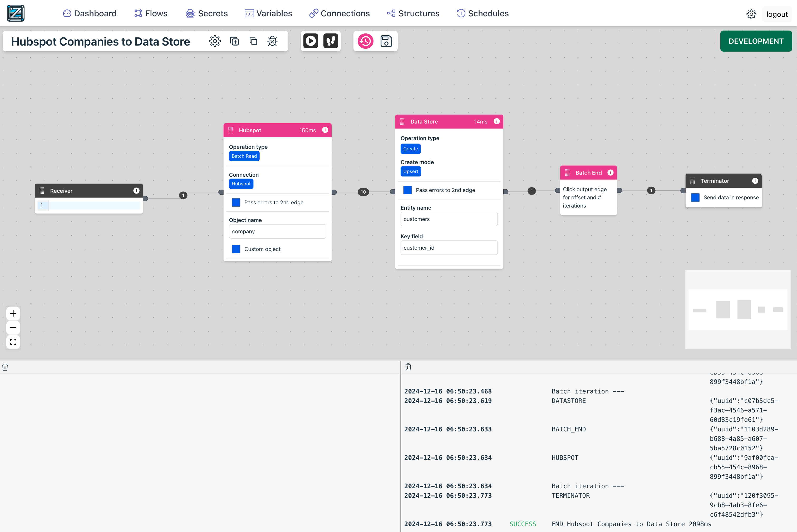
Task: Open Terminator node info icon
Action: (755, 181)
